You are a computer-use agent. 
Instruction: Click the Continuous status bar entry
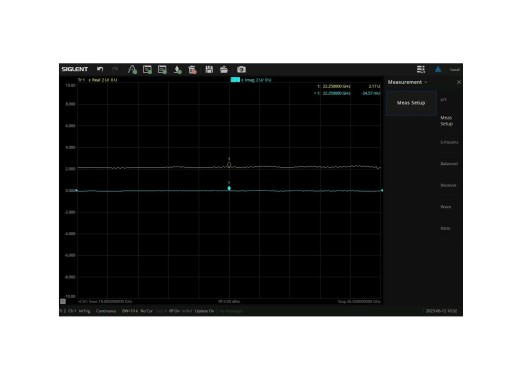pos(106,311)
